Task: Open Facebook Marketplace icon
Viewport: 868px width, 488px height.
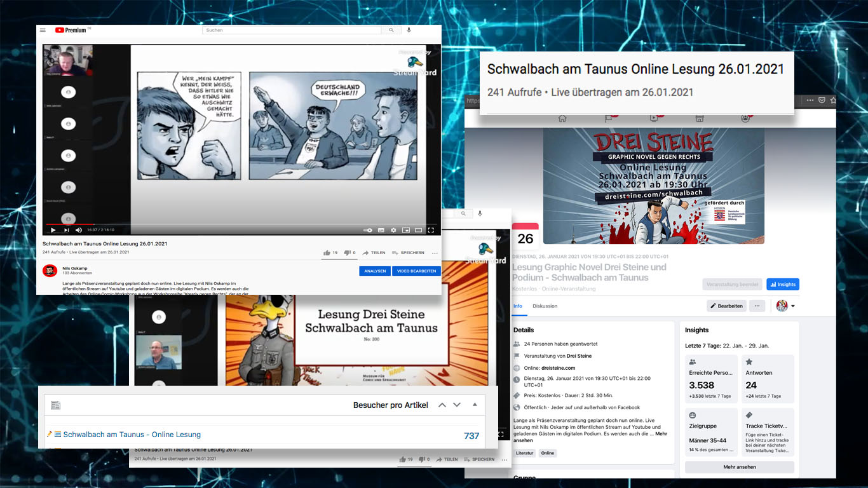Action: coord(700,118)
